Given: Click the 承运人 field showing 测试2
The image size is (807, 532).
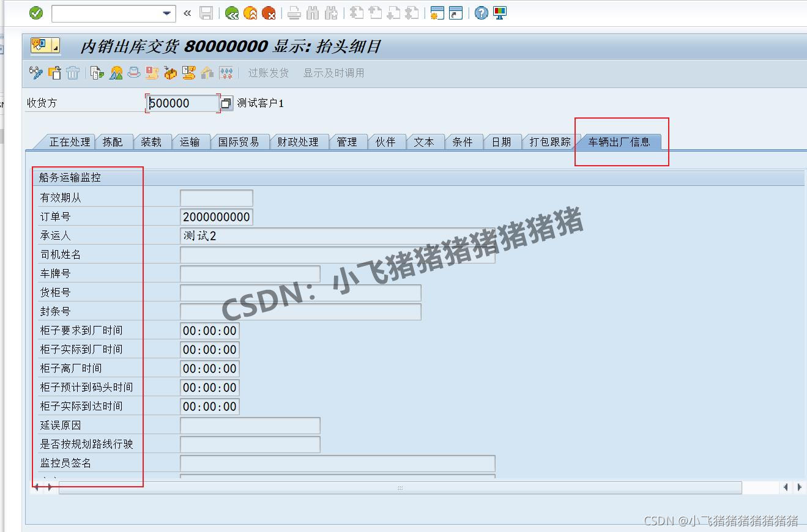Looking at the screenshot, I should point(337,236).
